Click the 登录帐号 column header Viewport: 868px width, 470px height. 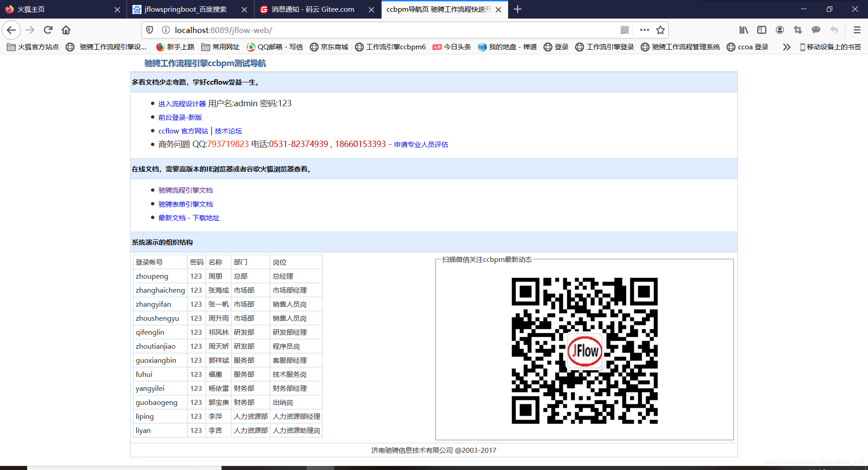[x=160, y=262]
